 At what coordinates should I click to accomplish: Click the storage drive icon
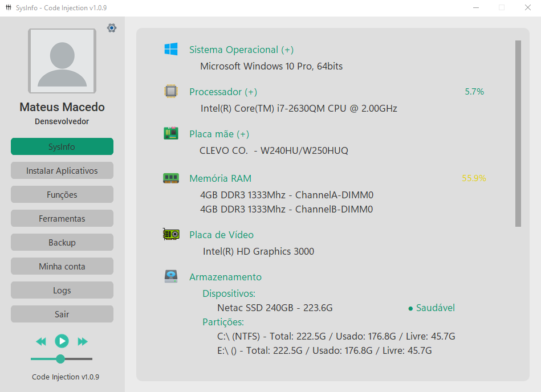pos(171,276)
